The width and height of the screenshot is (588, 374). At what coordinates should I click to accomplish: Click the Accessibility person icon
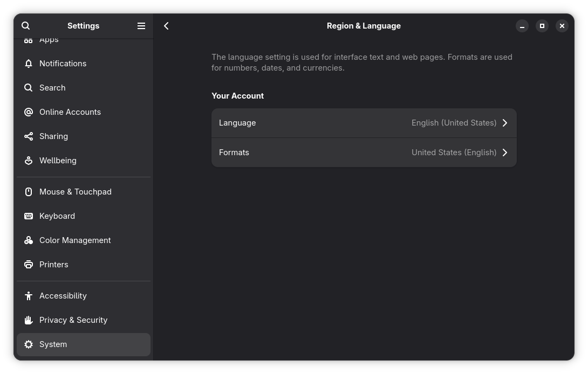coord(29,296)
